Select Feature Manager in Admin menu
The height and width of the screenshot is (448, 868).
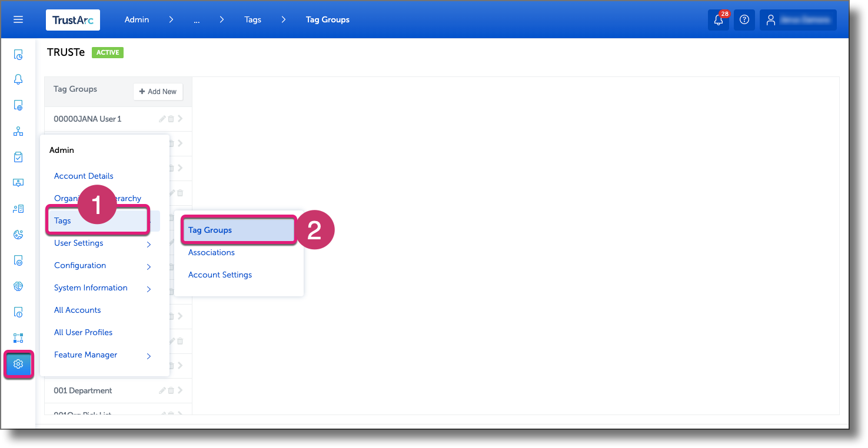pyautogui.click(x=86, y=355)
